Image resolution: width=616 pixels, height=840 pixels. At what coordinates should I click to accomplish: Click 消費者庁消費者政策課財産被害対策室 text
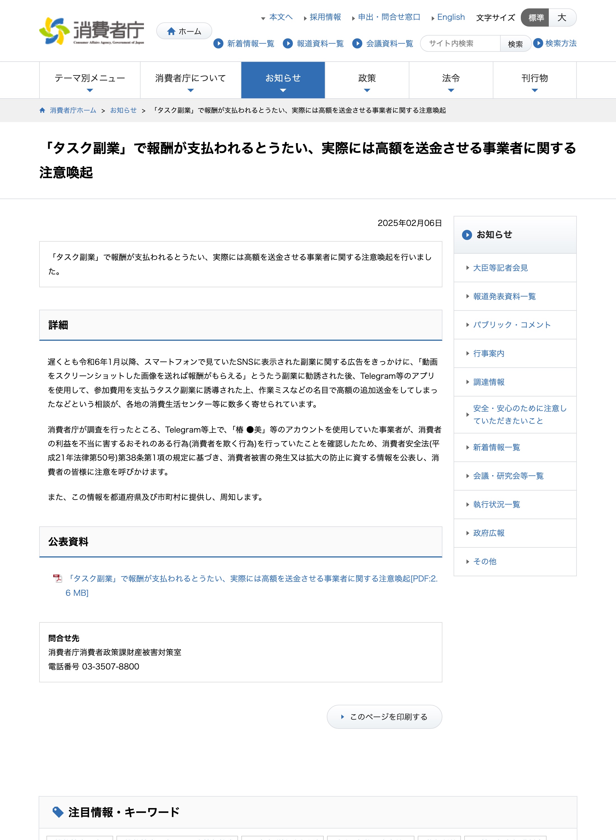tap(115, 652)
